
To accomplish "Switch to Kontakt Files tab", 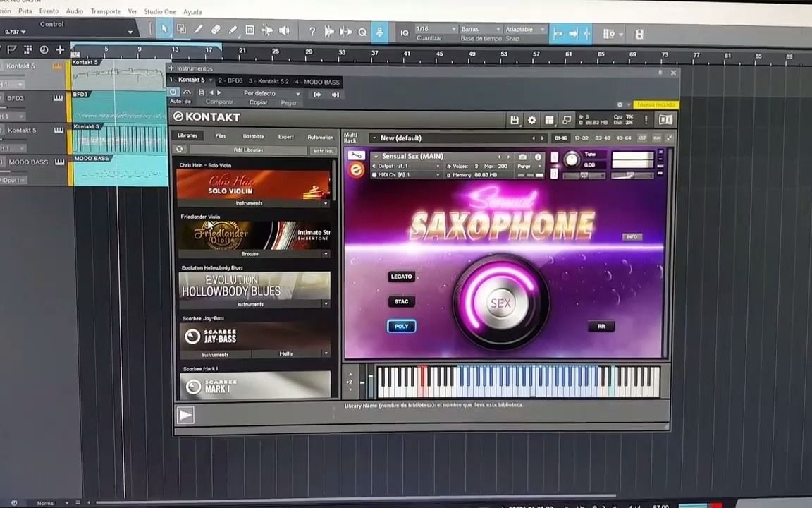I will [221, 135].
